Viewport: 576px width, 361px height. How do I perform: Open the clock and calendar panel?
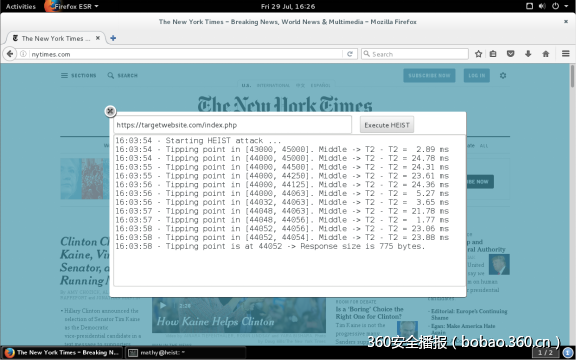click(288, 6)
